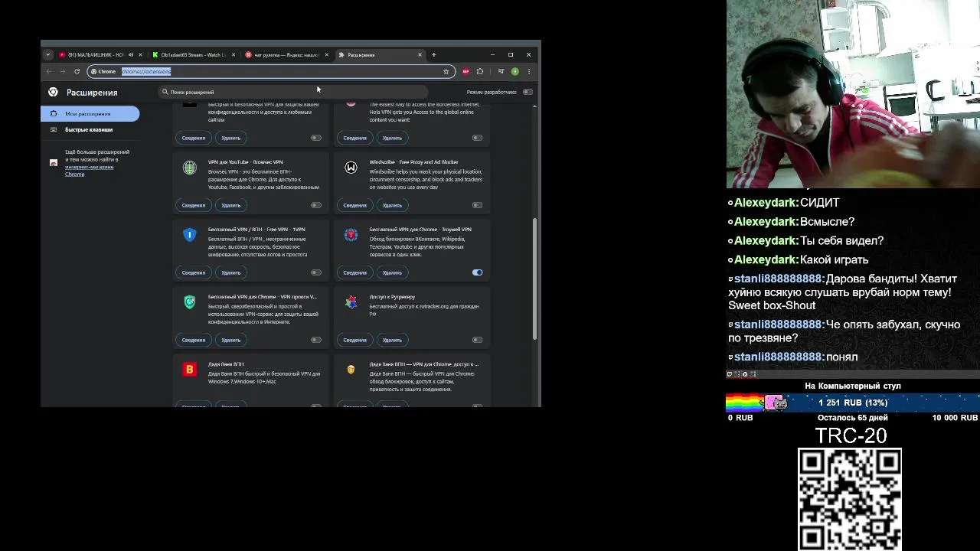Click Удалить for Browsec VPN
The image size is (980, 551).
click(230, 205)
